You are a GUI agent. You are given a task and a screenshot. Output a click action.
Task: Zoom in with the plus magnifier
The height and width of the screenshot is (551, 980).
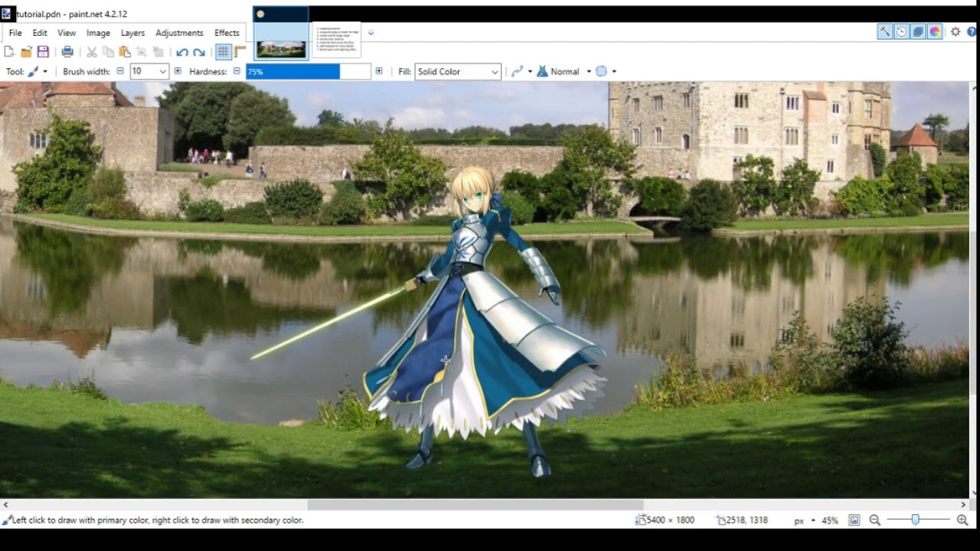962,520
